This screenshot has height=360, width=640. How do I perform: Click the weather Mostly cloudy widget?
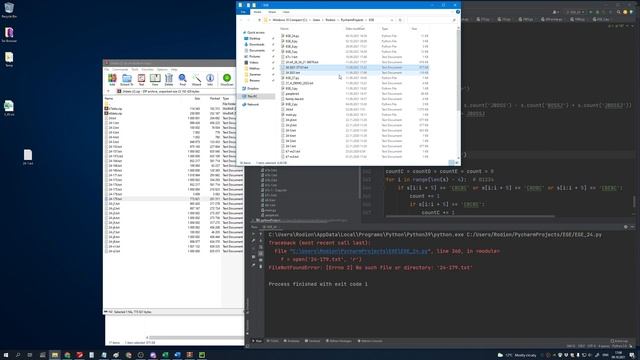click(x=517, y=355)
